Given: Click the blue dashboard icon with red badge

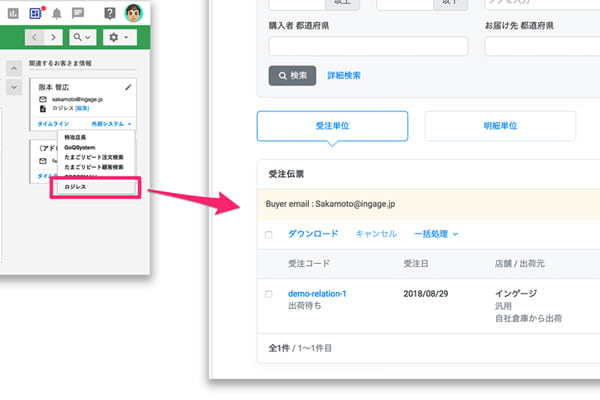Looking at the screenshot, I should [34, 12].
